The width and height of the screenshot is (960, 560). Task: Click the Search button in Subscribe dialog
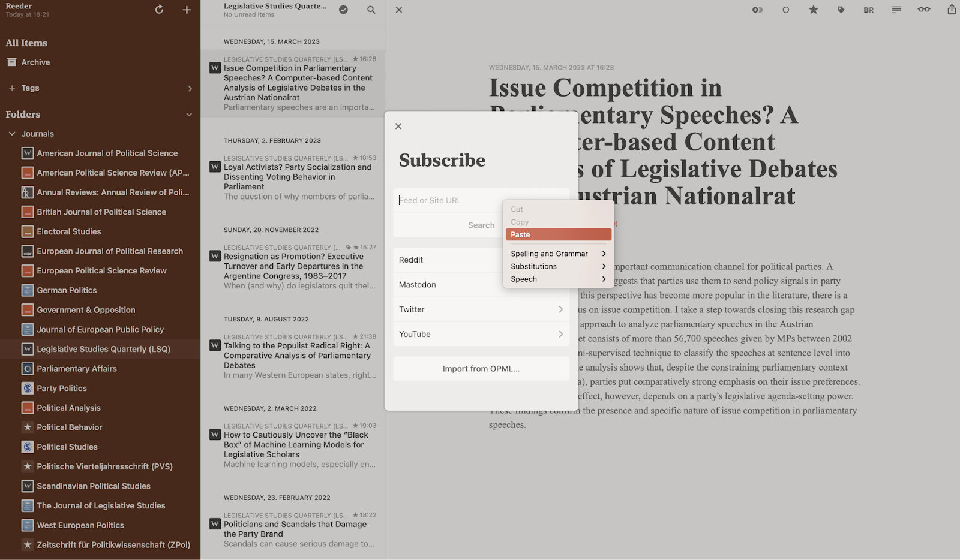coord(481,225)
